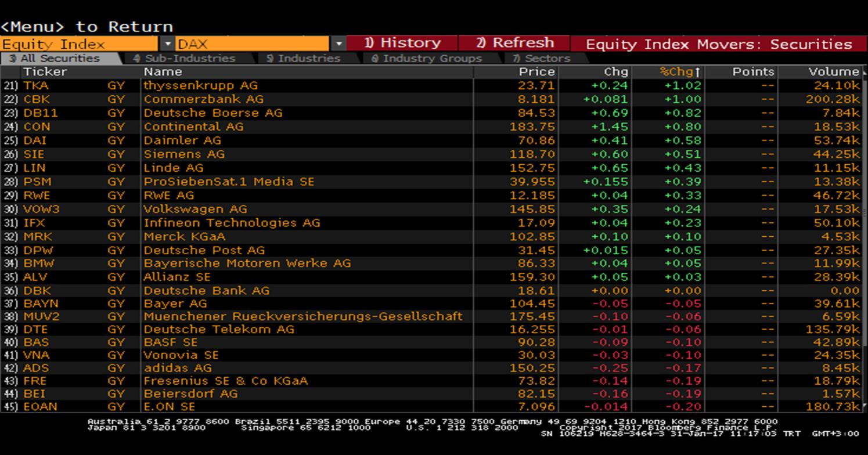The image size is (868, 455).
Task: Sort by Name column header
Action: (x=163, y=72)
